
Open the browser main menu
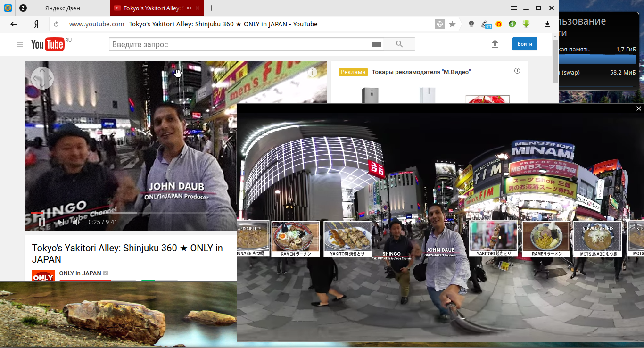click(x=514, y=8)
